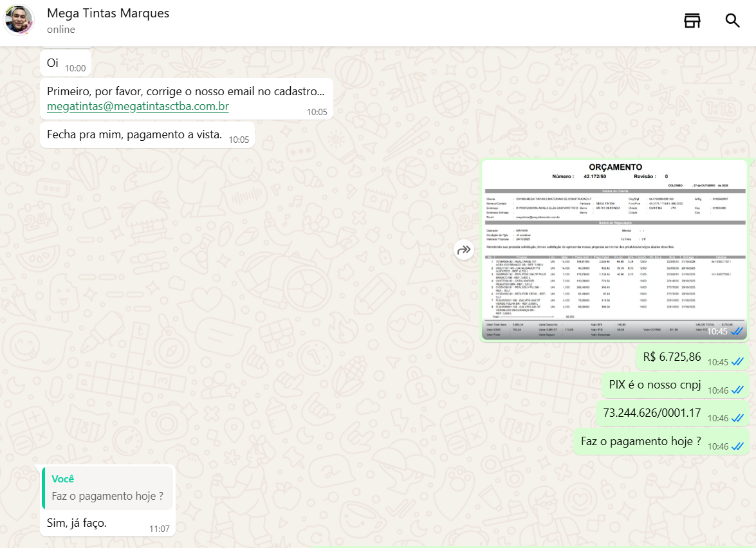Screen dimensions: 756x548
Task: Click the 'R$ 6.725,86' message bubble
Action: point(672,357)
